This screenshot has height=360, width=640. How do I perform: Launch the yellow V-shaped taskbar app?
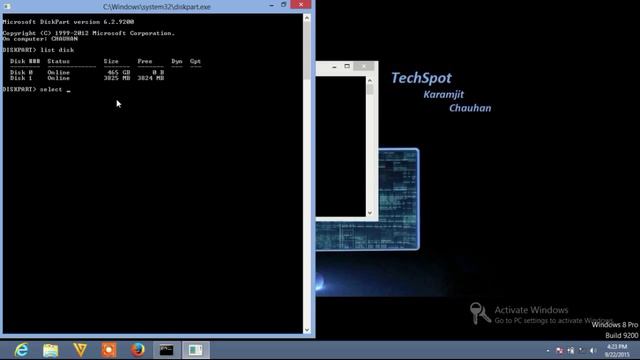80,350
